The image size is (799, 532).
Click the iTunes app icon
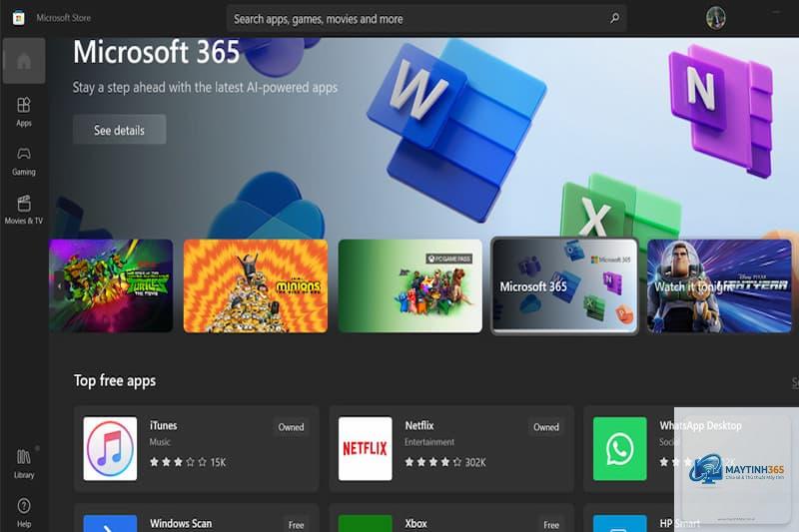pyautogui.click(x=110, y=448)
